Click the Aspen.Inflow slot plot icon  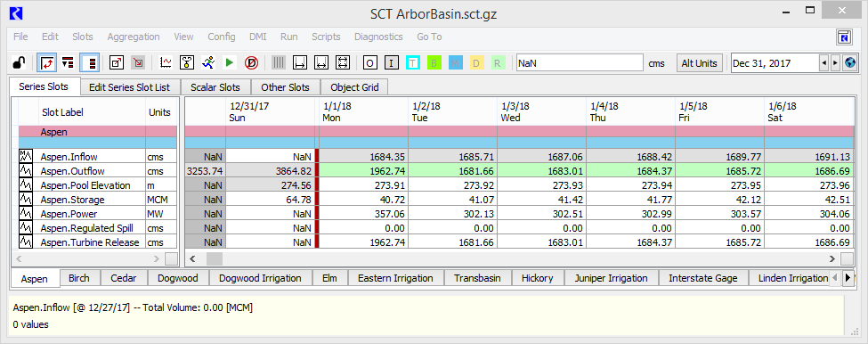(x=26, y=157)
